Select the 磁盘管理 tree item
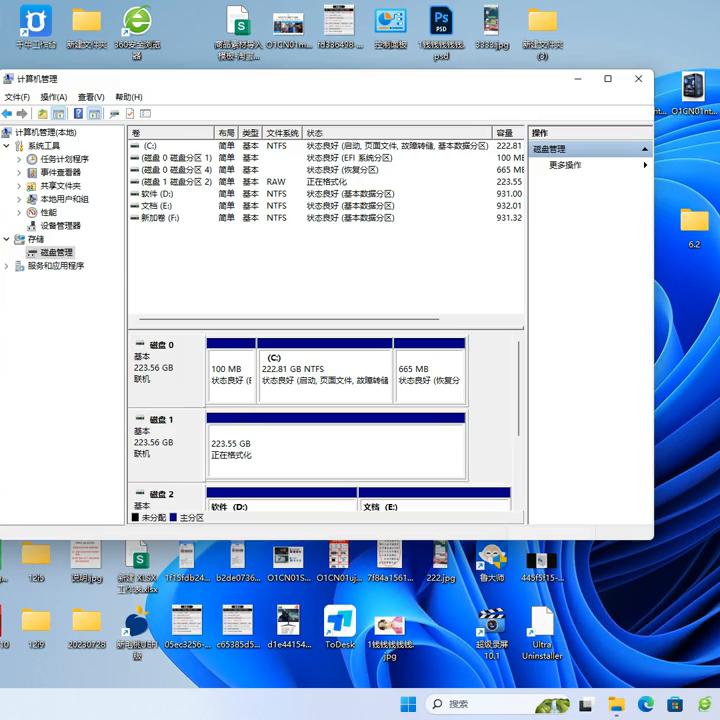Image resolution: width=720 pixels, height=720 pixels. click(56, 253)
